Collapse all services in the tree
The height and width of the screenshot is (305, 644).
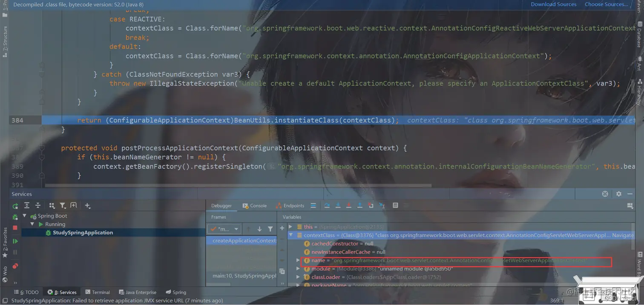click(x=38, y=205)
